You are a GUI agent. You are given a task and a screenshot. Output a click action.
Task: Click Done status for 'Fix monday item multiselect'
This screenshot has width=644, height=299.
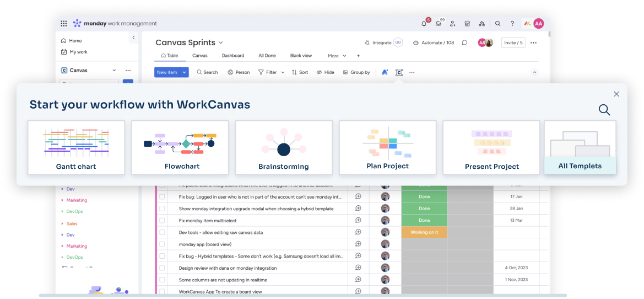coord(424,221)
